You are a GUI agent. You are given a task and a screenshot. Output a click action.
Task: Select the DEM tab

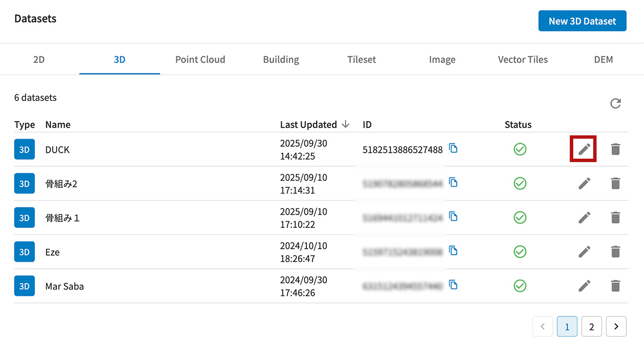(603, 60)
